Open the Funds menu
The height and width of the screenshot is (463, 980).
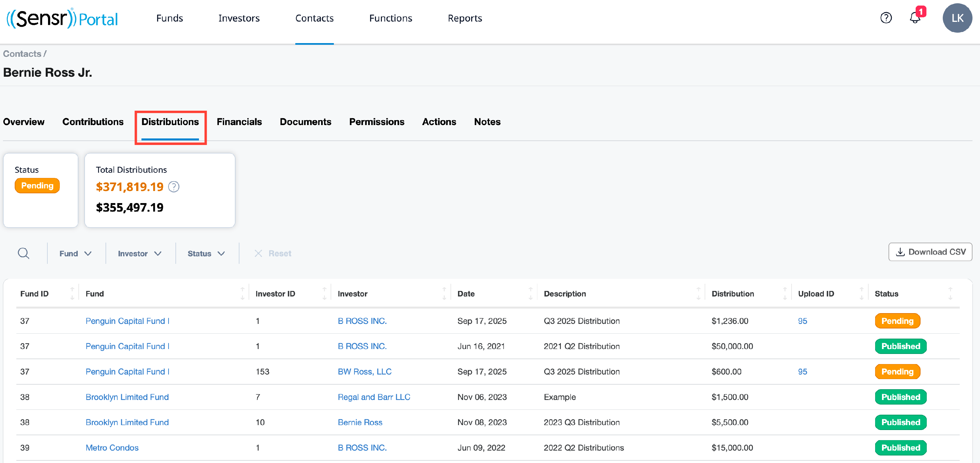170,18
